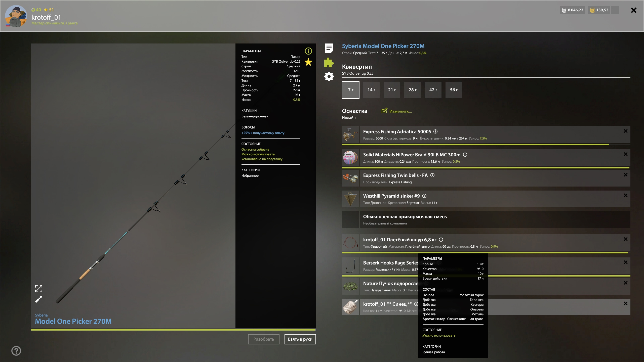Remove the Adriatica 5000S reel
Viewport: 644px width, 362px height.
tap(626, 131)
